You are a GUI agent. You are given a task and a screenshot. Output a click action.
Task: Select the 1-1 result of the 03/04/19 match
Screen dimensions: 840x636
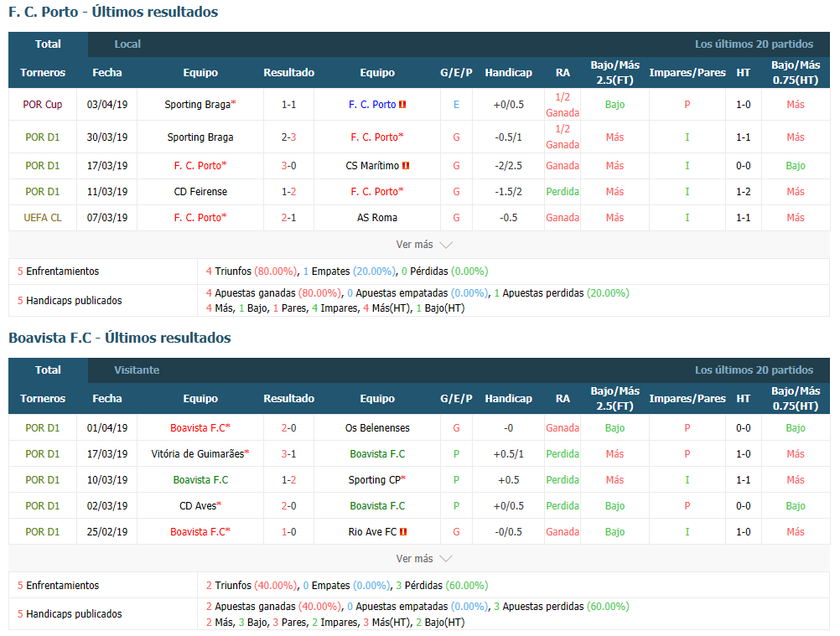tap(288, 105)
